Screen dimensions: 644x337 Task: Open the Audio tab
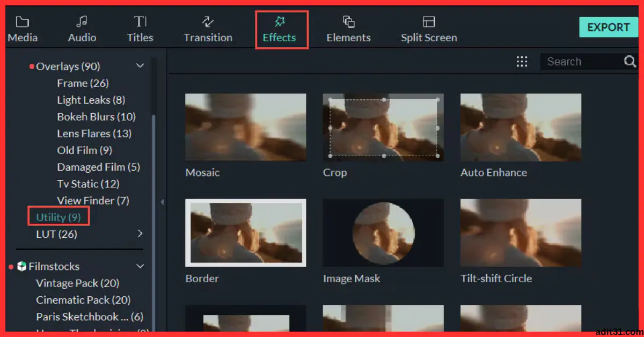click(x=82, y=30)
